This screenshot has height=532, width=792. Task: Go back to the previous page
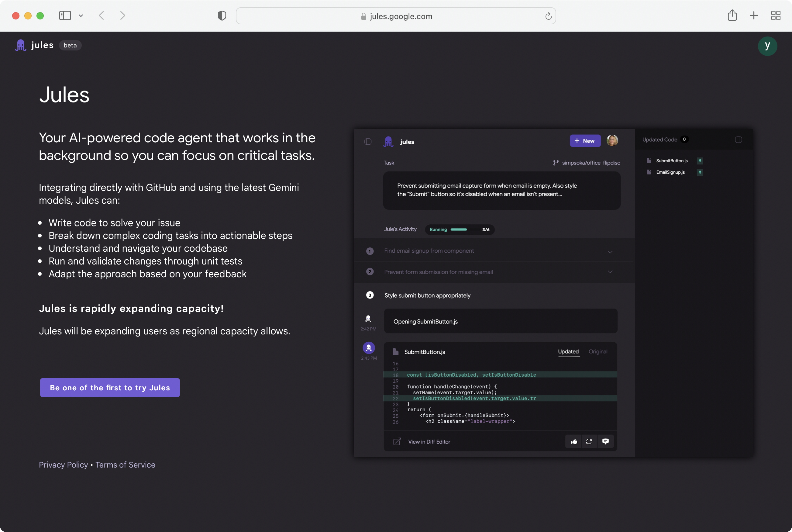pyautogui.click(x=102, y=16)
